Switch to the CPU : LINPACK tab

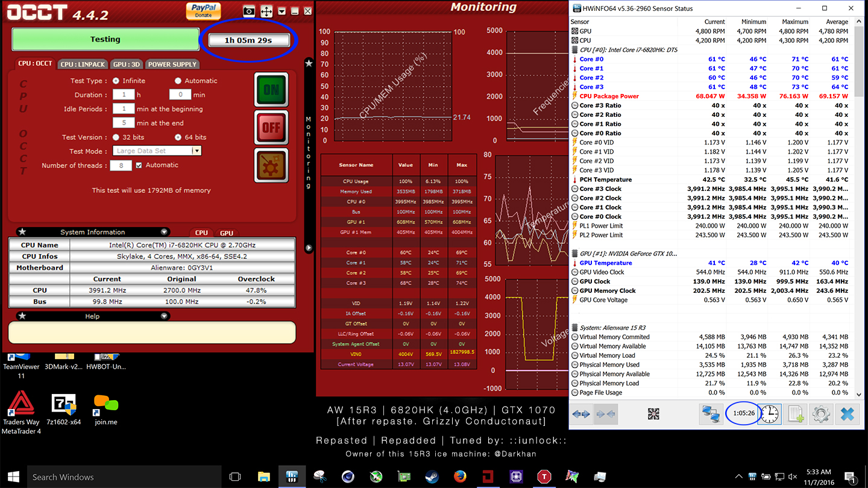pyautogui.click(x=83, y=64)
